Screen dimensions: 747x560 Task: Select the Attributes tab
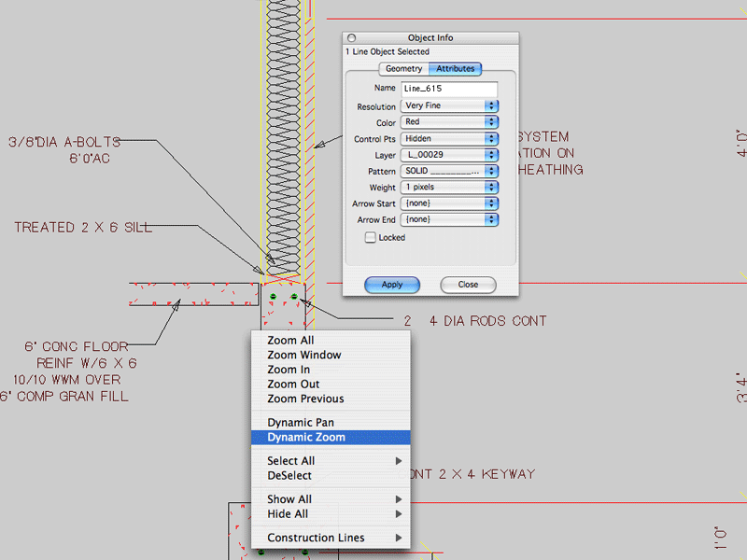(456, 69)
